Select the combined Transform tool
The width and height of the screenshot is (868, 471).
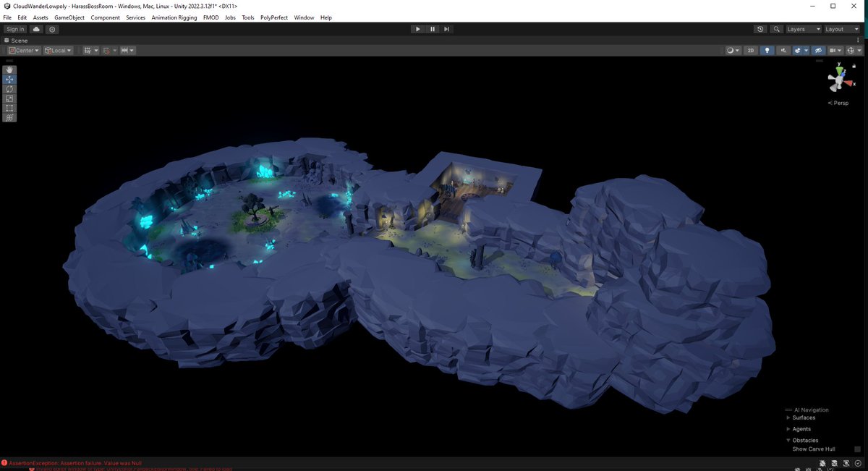[9, 117]
